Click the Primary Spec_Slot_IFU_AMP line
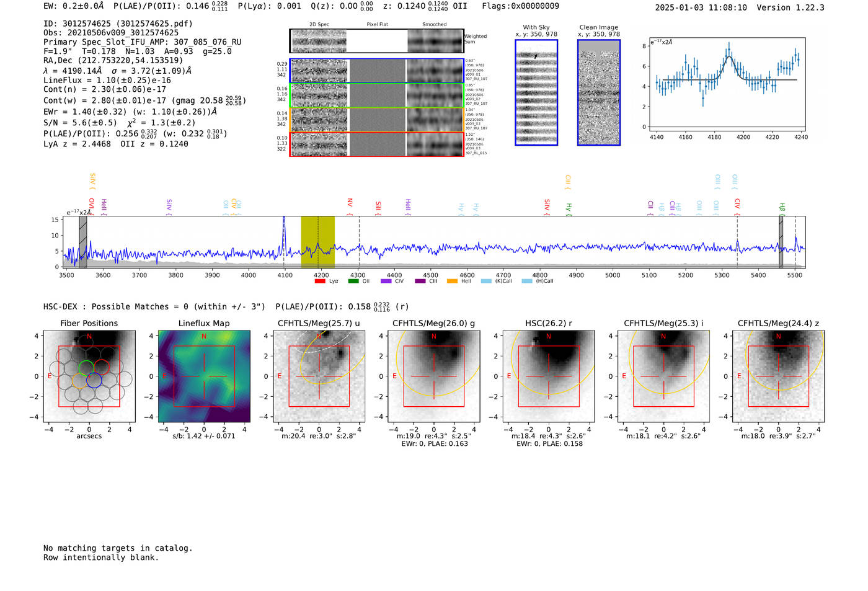Screen dimensions: 868x591 (x=143, y=42)
